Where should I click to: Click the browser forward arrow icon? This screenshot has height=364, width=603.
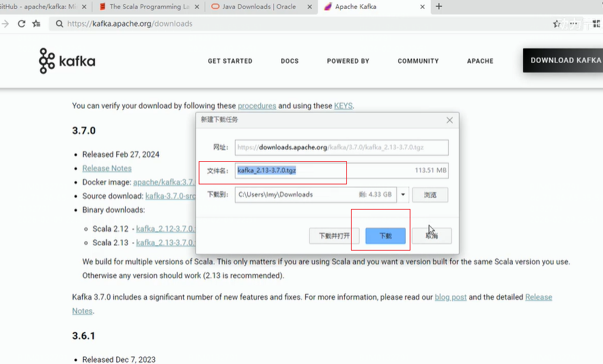[x=5, y=24]
